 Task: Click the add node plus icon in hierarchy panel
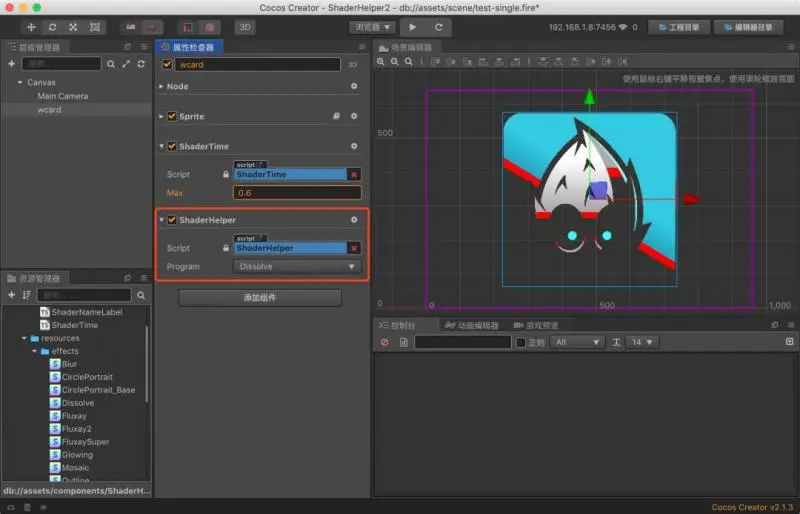point(11,64)
